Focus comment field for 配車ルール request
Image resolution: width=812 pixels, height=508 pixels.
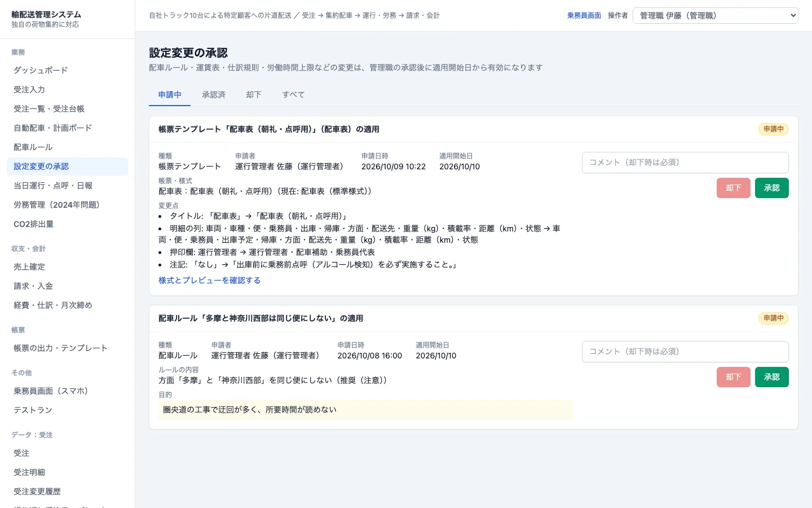(685, 352)
